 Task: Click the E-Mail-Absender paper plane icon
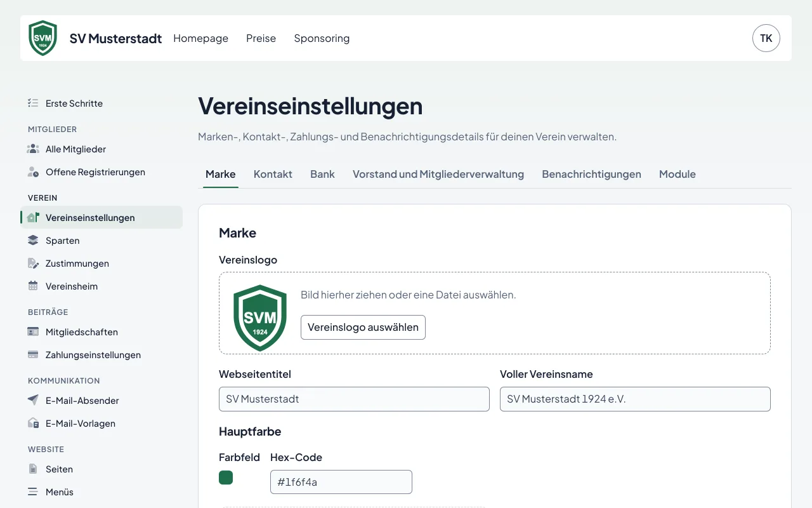click(x=33, y=400)
